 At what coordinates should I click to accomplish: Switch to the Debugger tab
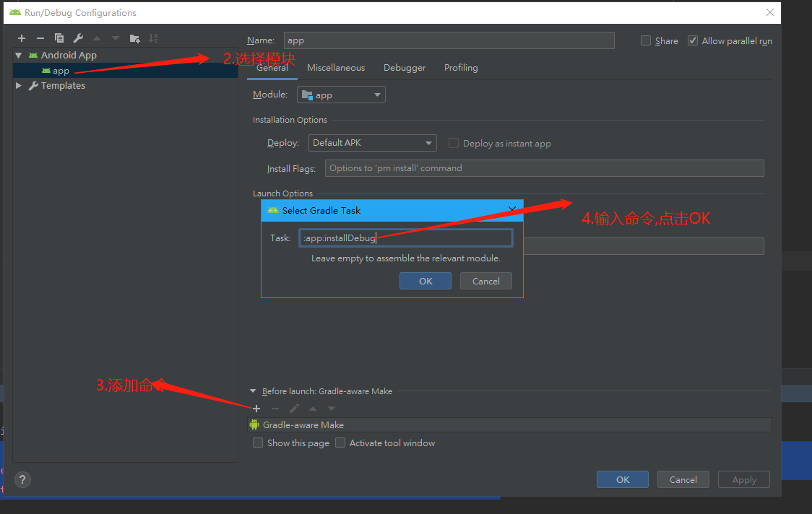405,67
